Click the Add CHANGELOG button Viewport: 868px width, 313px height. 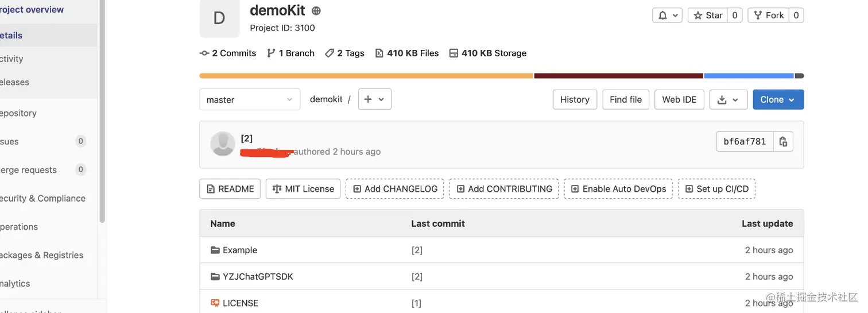pos(394,189)
